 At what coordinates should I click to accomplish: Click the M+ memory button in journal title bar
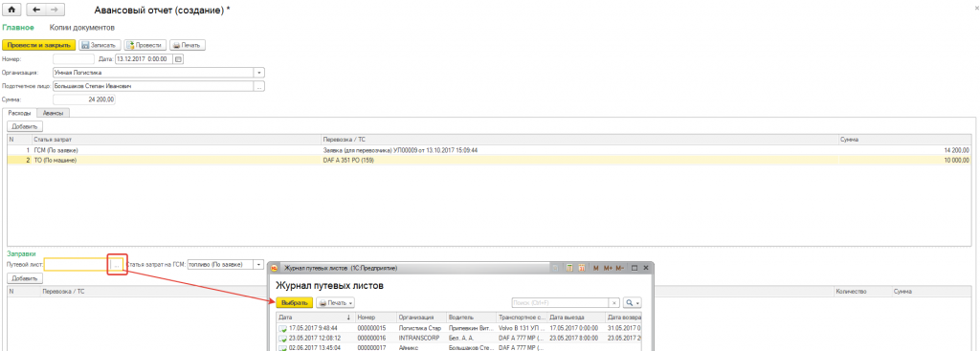pyautogui.click(x=608, y=268)
